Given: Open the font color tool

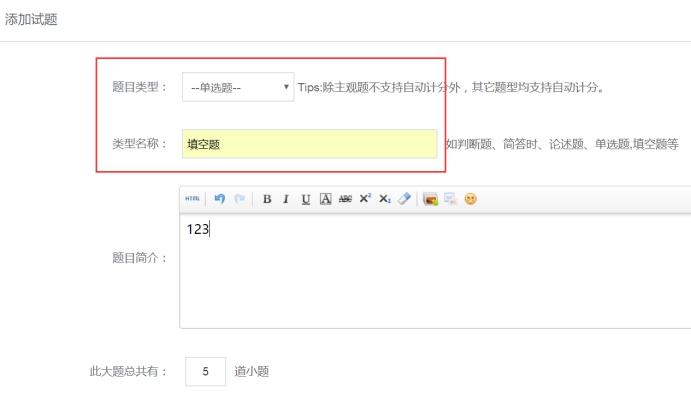Looking at the screenshot, I should [325, 199].
